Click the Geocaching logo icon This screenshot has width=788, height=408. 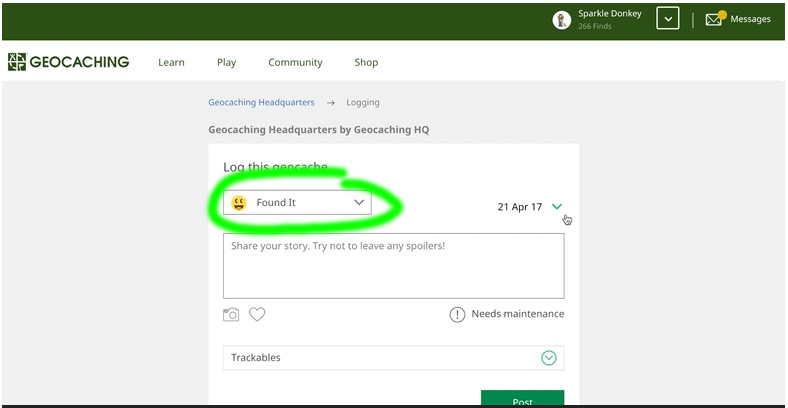pos(17,62)
